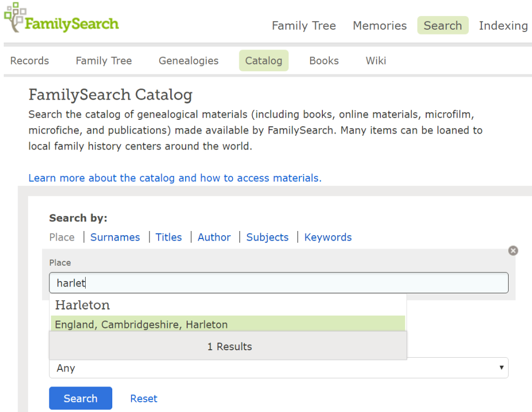Switch to the Family Tree sub-tab
The height and width of the screenshot is (412, 532).
(x=104, y=61)
